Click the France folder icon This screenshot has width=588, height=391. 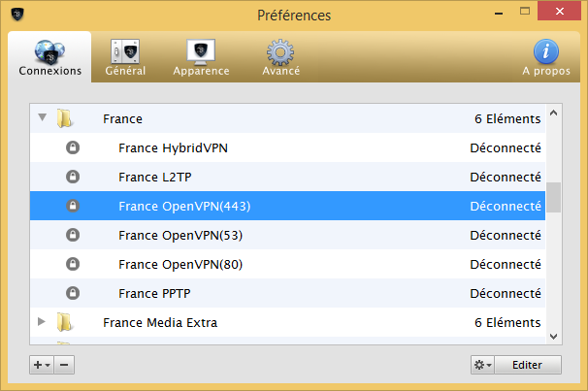64,118
